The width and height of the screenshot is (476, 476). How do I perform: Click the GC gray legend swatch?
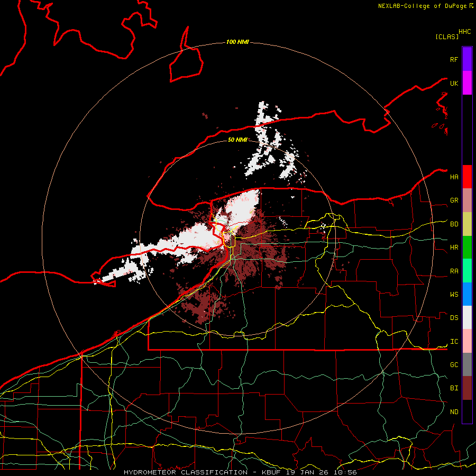(467, 364)
